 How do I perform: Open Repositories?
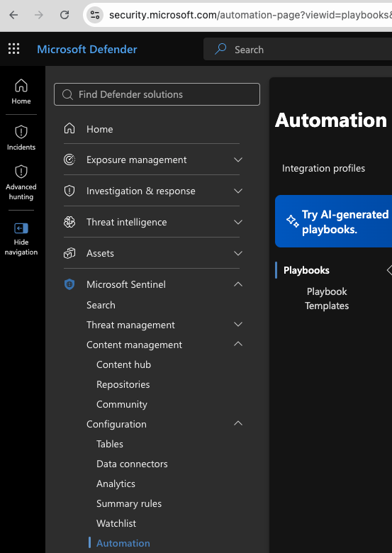(123, 384)
